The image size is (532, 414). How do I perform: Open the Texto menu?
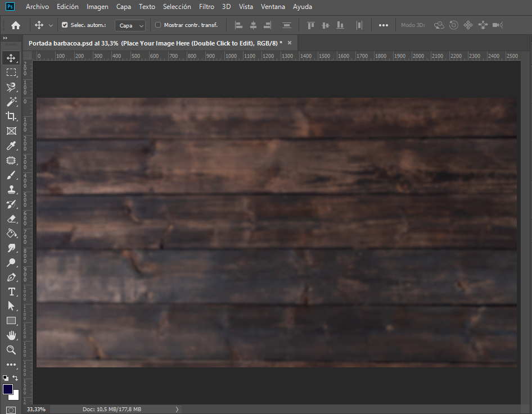pos(147,7)
